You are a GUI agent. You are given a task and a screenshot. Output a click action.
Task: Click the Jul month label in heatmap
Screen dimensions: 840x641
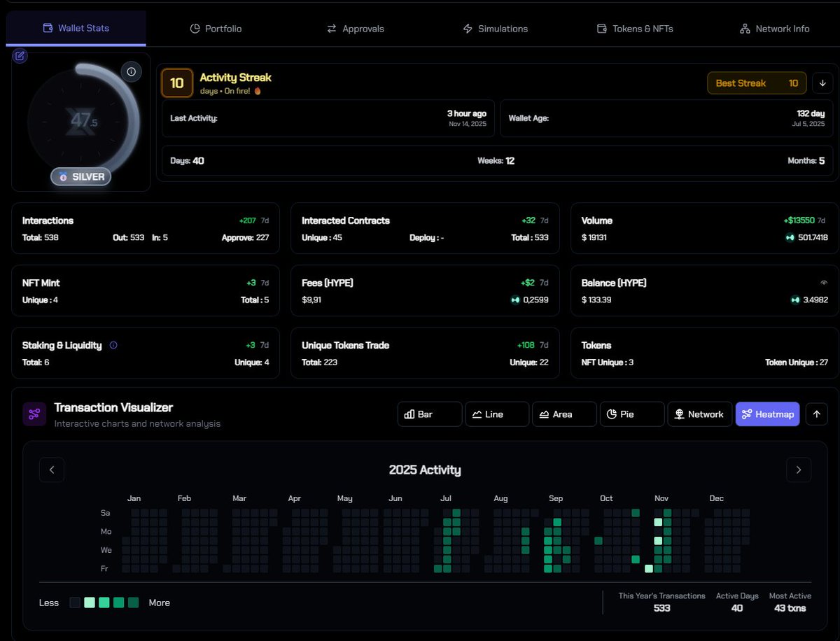coord(446,498)
